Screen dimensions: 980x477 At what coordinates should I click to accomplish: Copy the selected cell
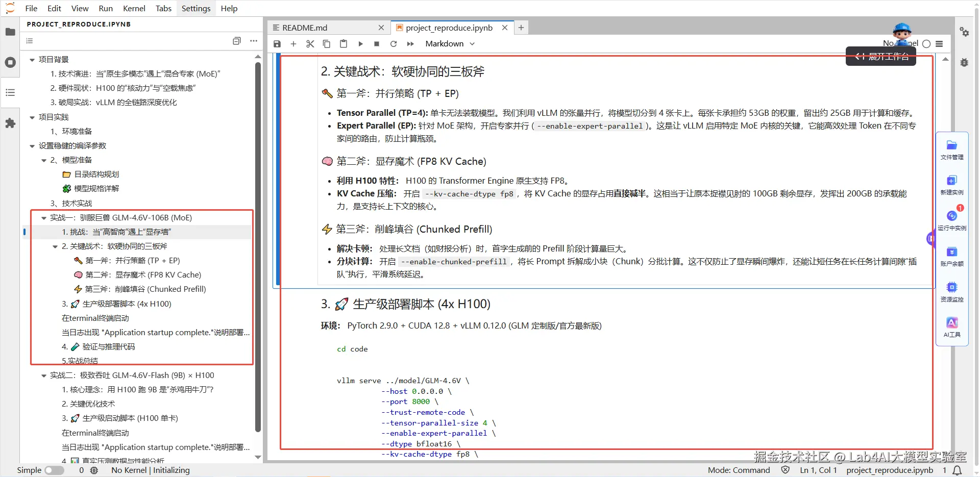(x=327, y=44)
